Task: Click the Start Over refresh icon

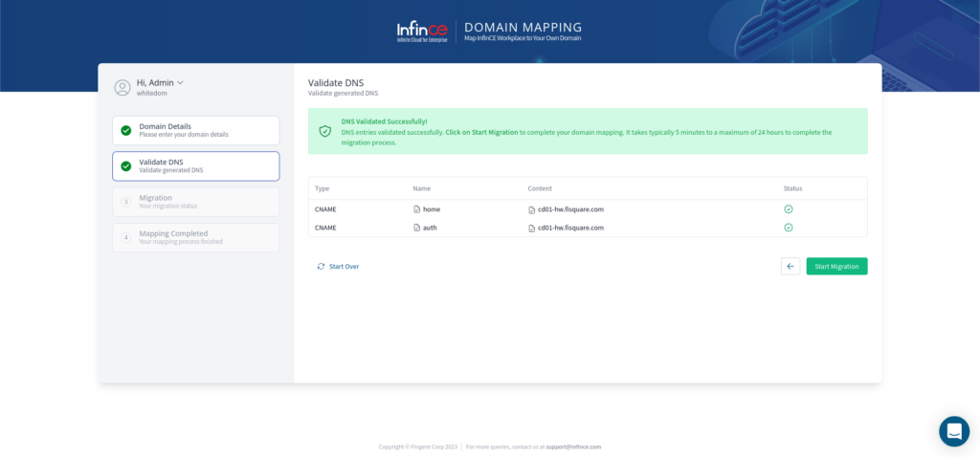Action: point(322,266)
